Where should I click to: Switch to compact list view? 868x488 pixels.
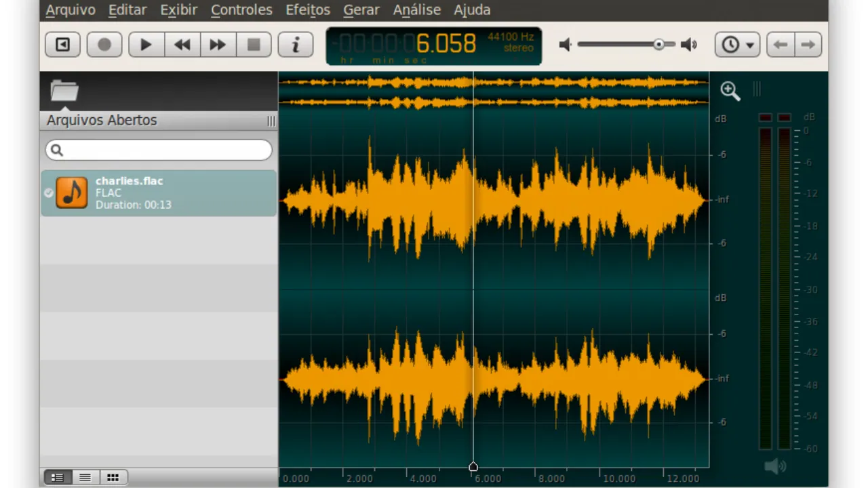(85, 478)
